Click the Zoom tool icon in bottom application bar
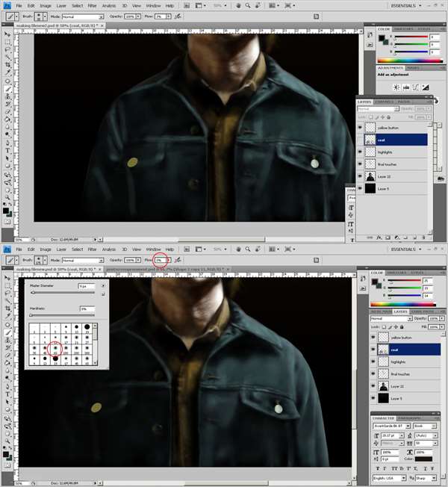 click(248, 249)
